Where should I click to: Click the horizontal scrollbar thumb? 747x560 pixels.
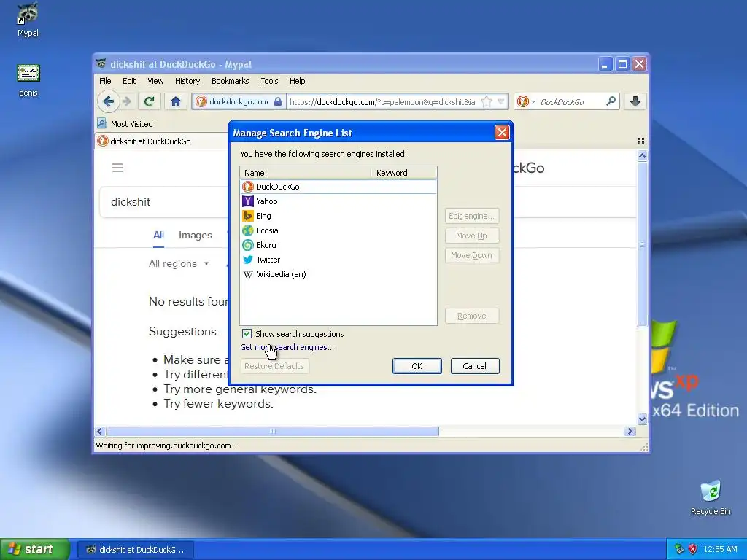click(273, 432)
